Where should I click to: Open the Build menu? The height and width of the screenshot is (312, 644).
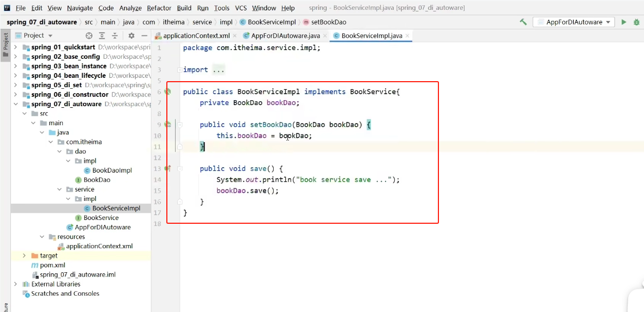tap(184, 8)
